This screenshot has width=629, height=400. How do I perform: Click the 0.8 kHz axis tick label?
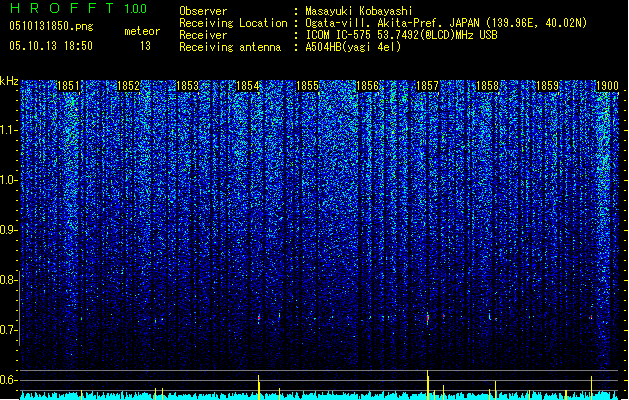coord(8,280)
